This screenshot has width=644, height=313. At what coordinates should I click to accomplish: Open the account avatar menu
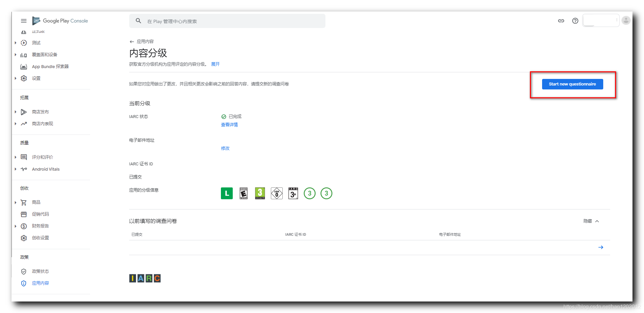click(626, 20)
